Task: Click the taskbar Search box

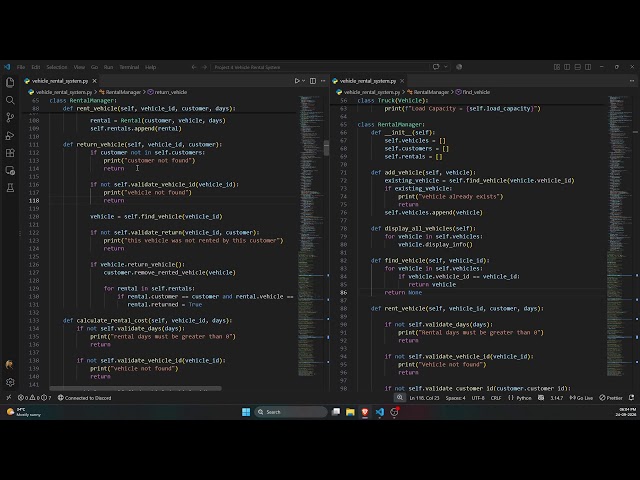Action: (x=291, y=412)
